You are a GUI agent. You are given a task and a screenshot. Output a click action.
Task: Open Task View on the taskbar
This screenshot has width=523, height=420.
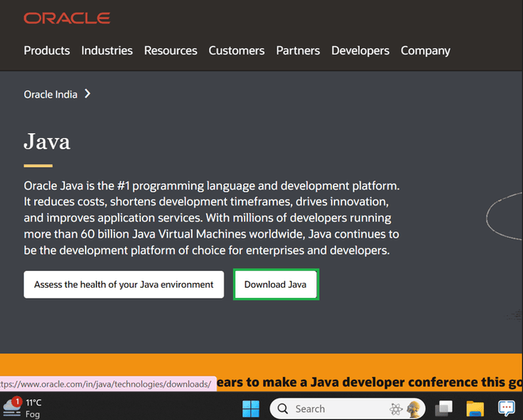coord(444,409)
